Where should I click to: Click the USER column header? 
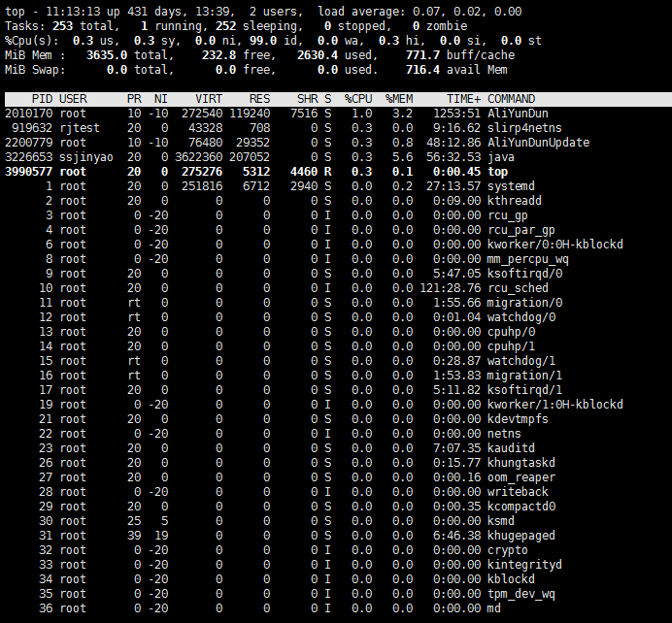tap(73, 99)
